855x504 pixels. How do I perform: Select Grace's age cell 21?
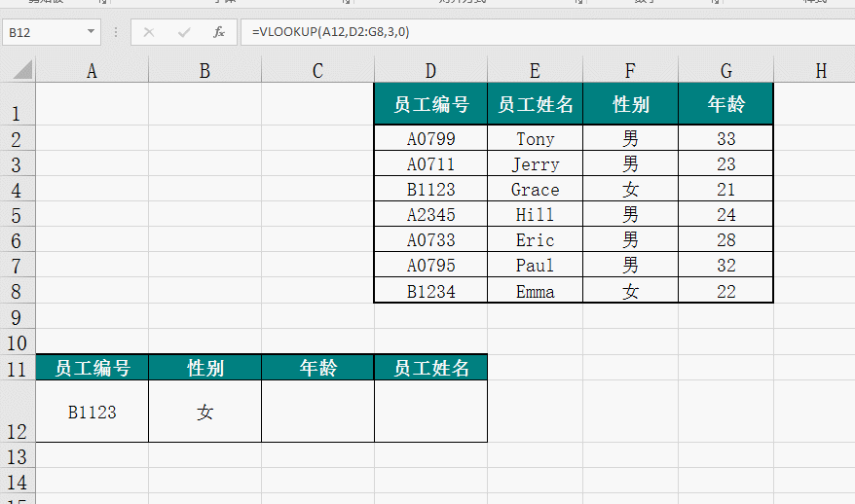pyautogui.click(x=725, y=189)
